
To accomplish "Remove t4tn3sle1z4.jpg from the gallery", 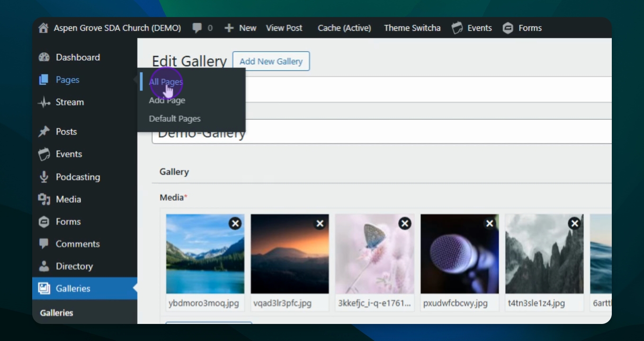I will 574,223.
